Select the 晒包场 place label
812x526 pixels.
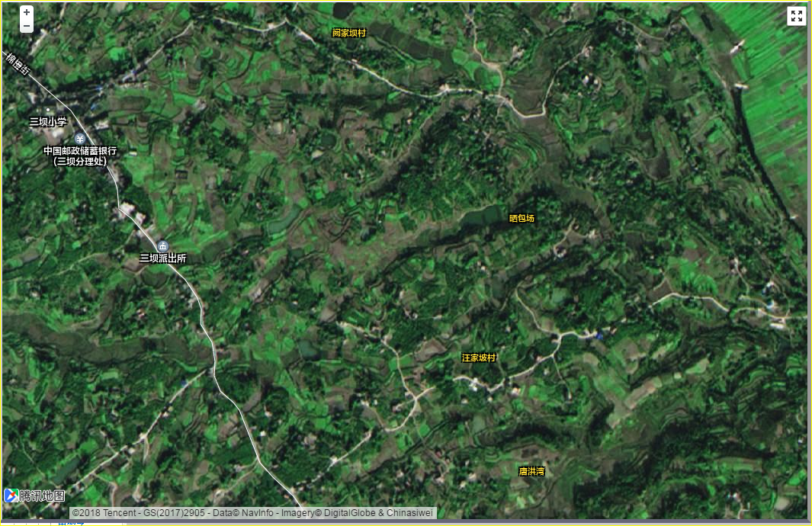pyautogui.click(x=522, y=219)
